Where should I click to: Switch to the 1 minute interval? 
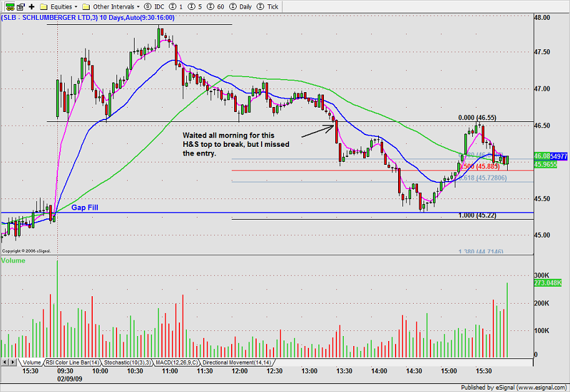pos(176,6)
